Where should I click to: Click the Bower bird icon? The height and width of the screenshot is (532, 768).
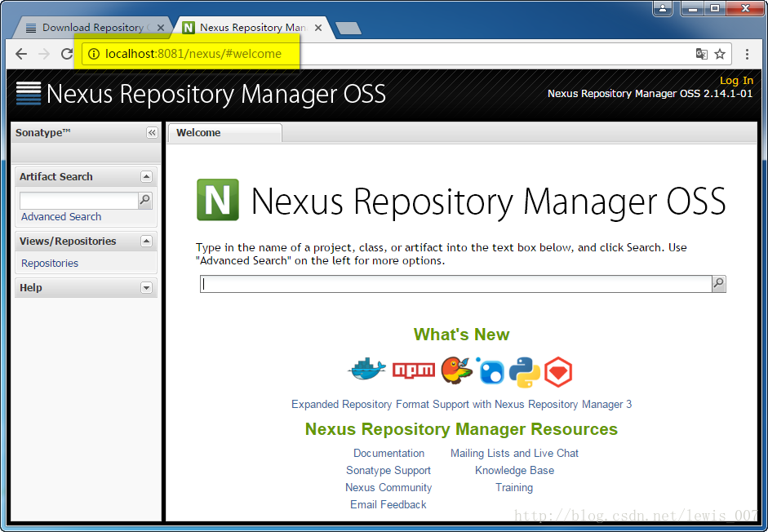coord(456,370)
